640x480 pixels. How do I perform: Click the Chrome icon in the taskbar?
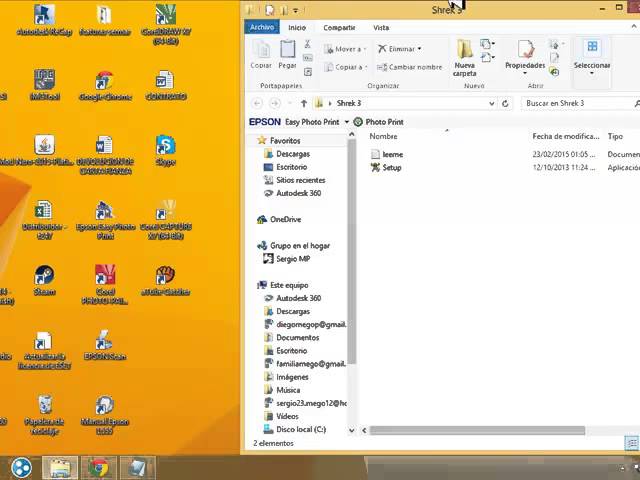97,467
